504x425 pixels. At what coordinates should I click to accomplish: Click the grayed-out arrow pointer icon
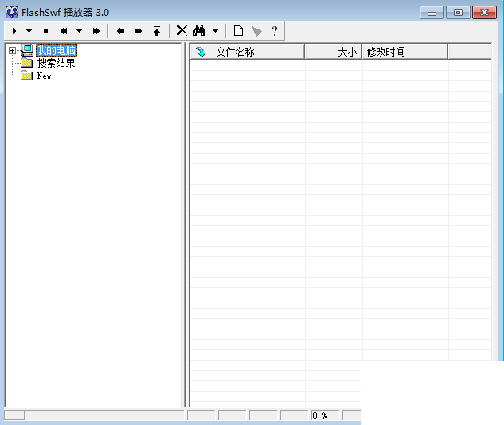click(x=256, y=31)
